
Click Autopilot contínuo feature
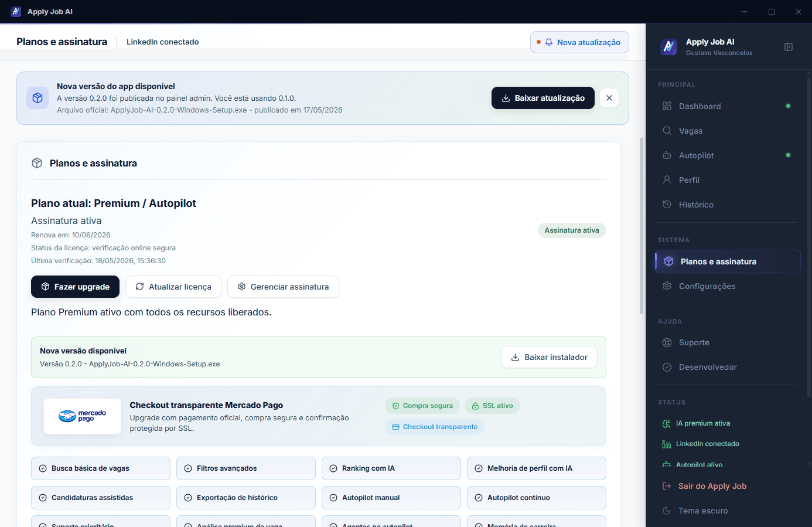(x=537, y=498)
